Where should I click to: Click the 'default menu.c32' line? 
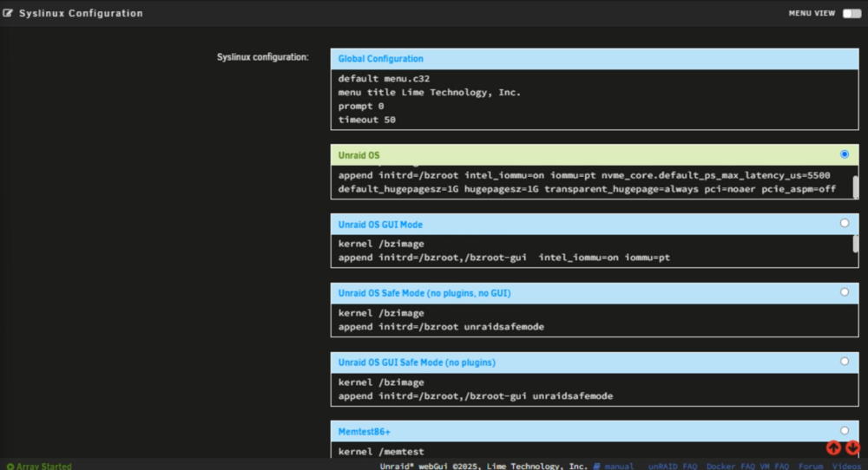tap(385, 79)
